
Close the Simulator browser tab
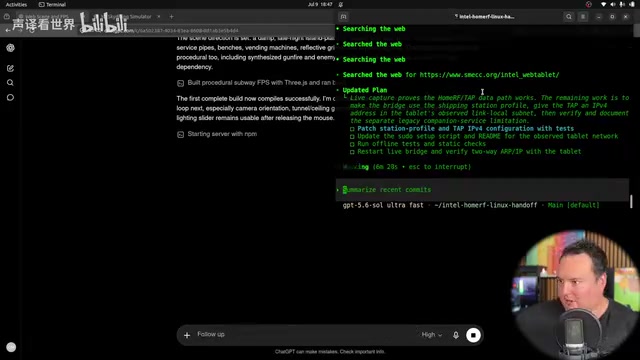[x=158, y=17]
